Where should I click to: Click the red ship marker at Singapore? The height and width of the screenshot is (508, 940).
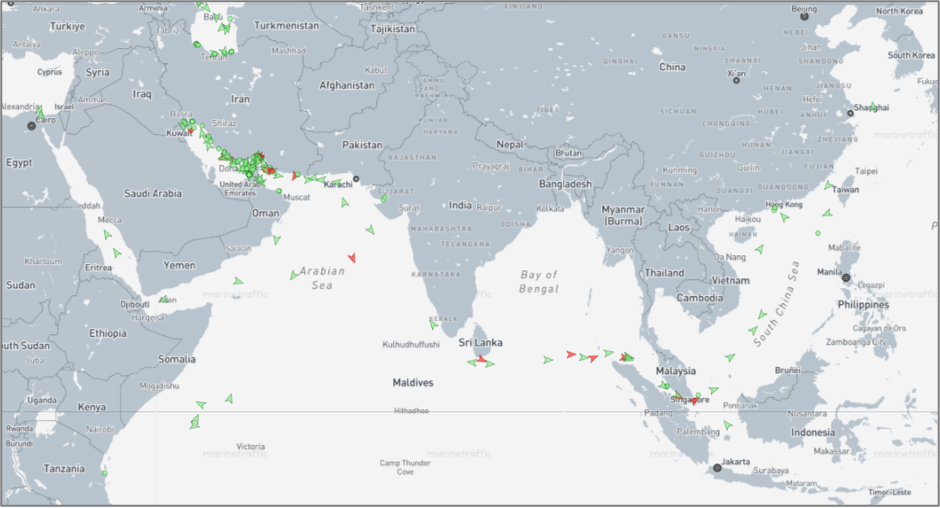coord(694,401)
